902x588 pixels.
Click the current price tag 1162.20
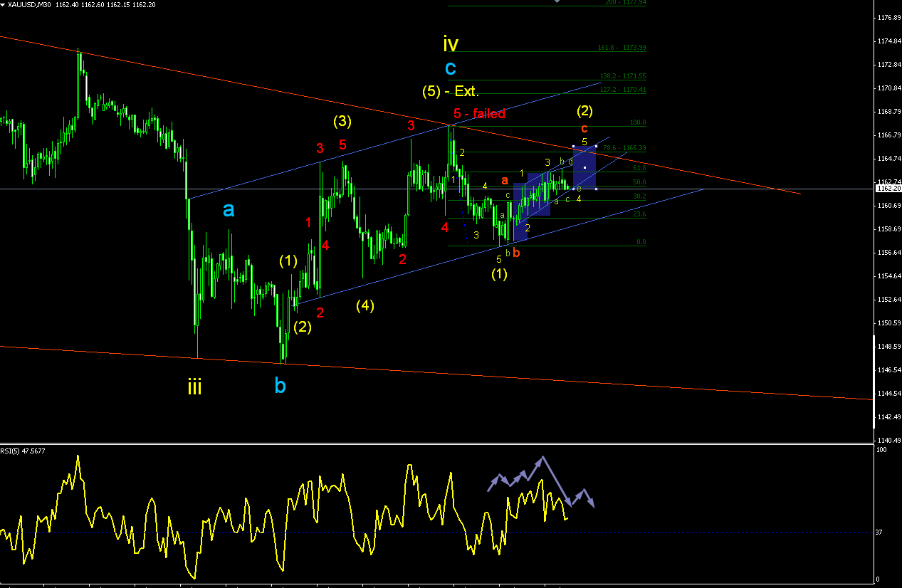coord(887,189)
